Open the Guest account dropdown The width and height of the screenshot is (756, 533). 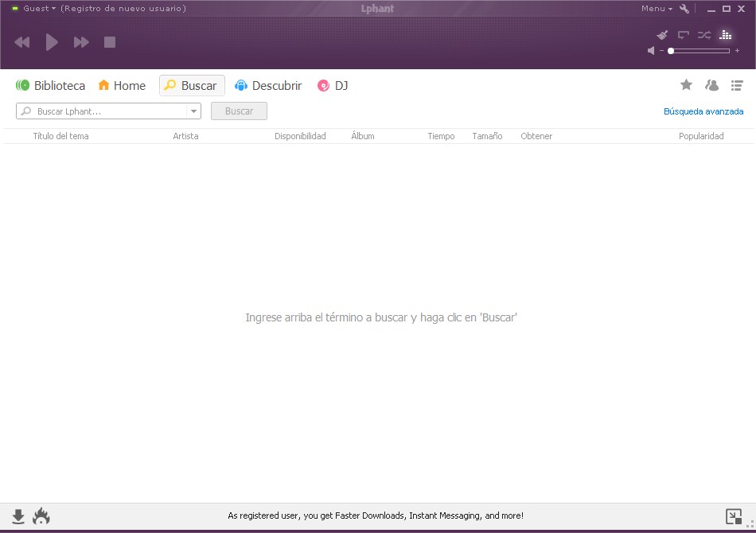[40, 8]
